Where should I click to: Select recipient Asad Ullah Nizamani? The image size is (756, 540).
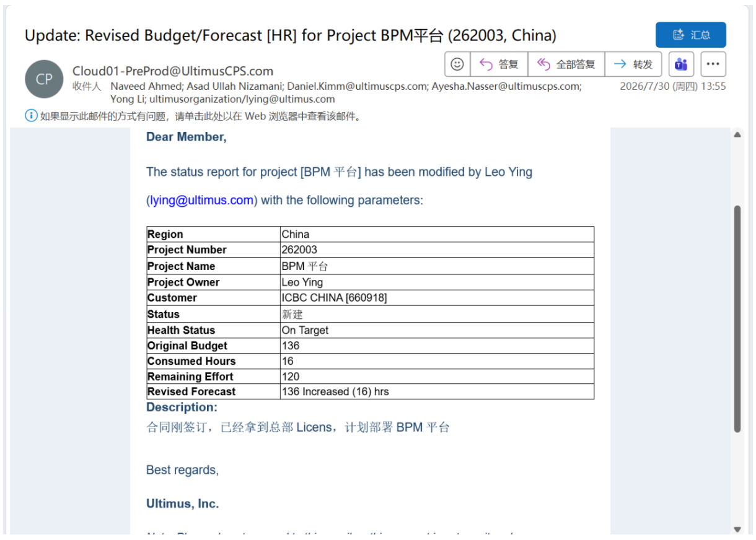[232, 87]
